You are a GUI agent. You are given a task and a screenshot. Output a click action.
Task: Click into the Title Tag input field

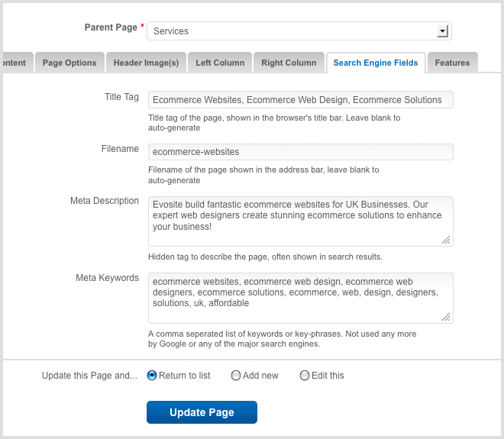[301, 99]
